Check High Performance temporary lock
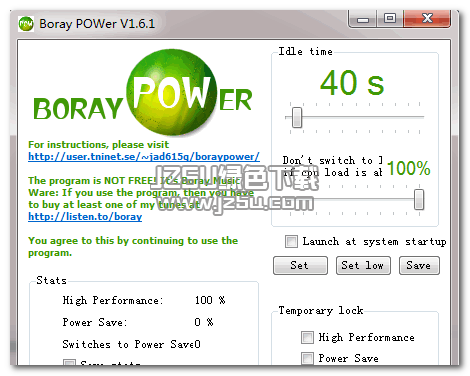 [307, 337]
